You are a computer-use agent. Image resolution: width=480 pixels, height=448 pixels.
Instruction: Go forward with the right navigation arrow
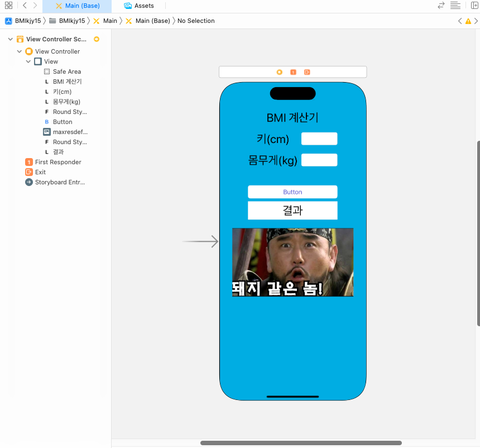(35, 6)
